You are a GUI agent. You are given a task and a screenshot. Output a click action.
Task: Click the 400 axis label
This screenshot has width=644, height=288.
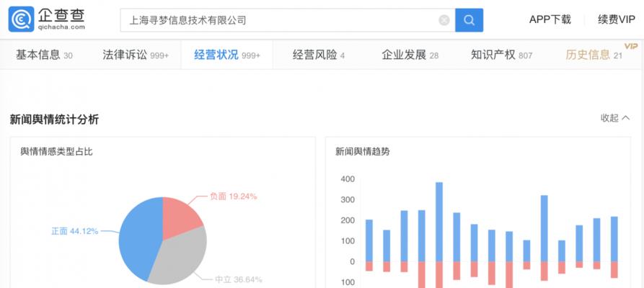coord(348,179)
